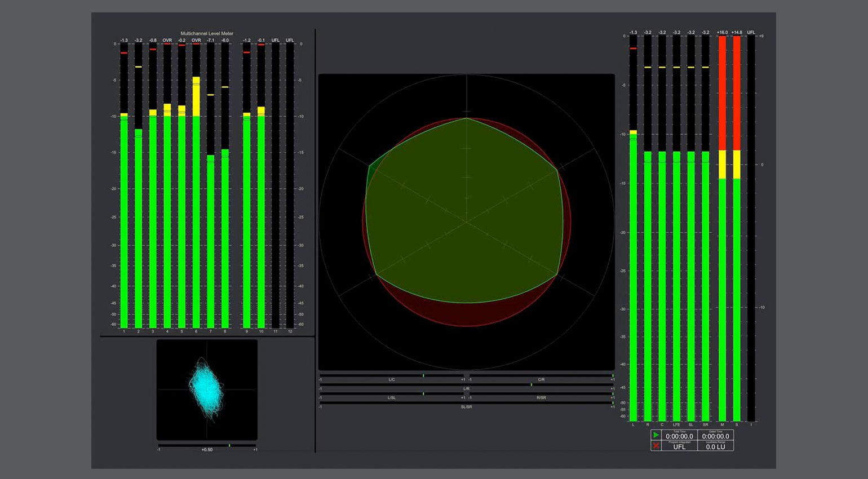The height and width of the screenshot is (479, 868).
Task: Click the S loudness bar reading +14.8
Action: click(x=737, y=228)
